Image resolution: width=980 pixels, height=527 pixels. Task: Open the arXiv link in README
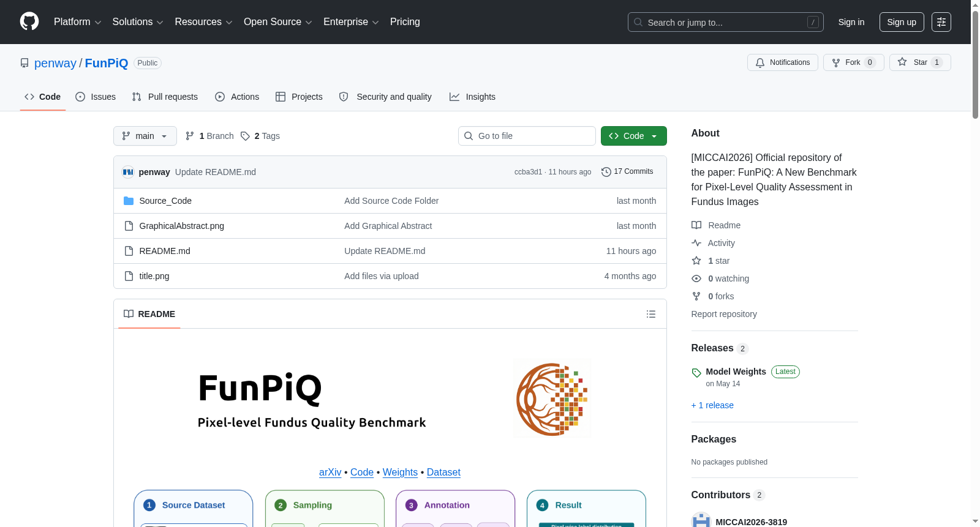coord(330,472)
